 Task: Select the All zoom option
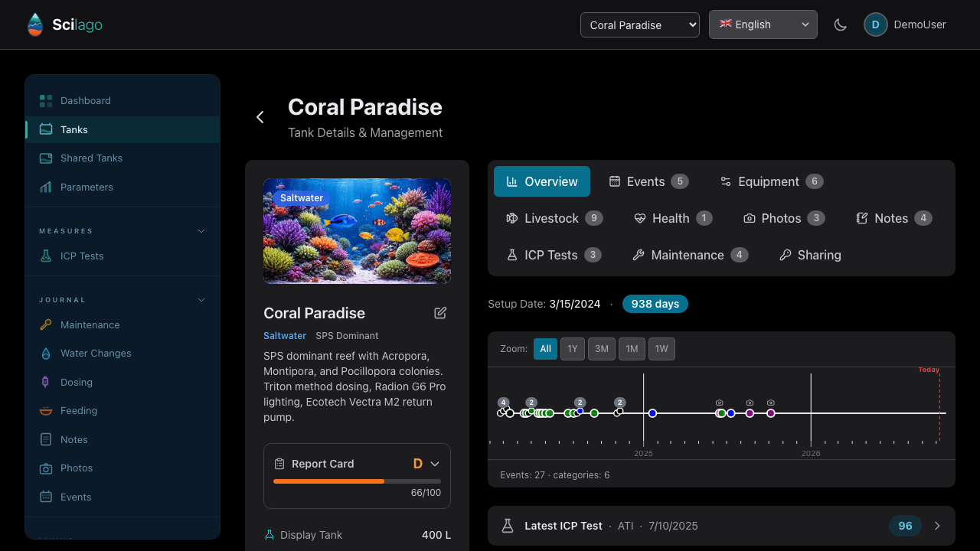(545, 348)
